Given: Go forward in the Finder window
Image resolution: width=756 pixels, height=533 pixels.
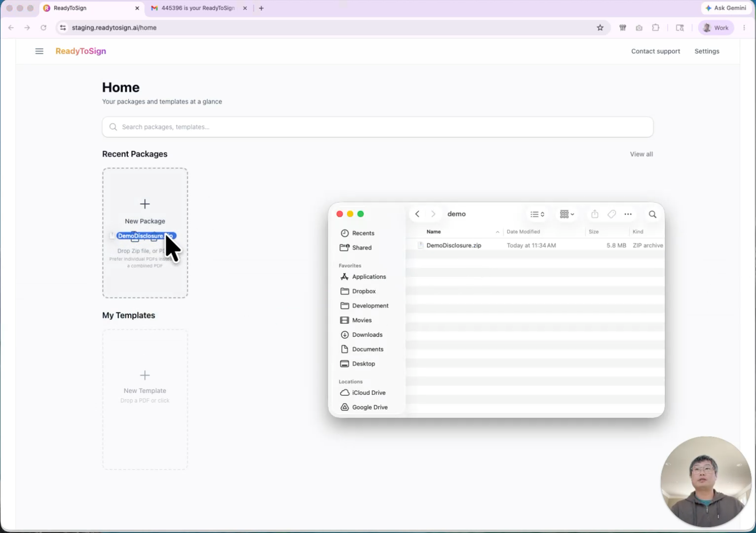Looking at the screenshot, I should coord(433,214).
